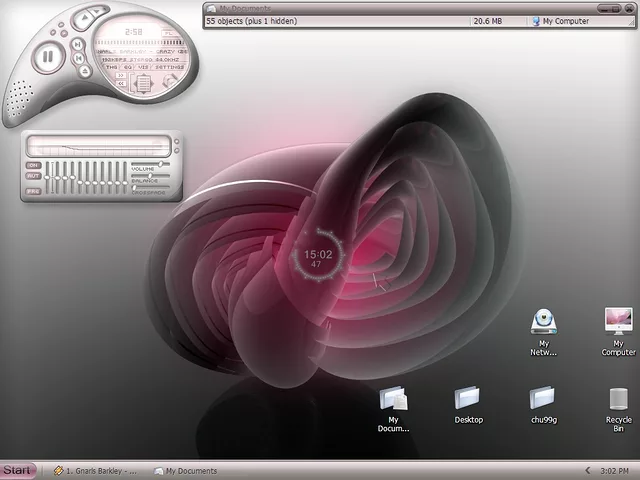The image size is (640, 480).
Task: Toggle the equalizer ON button
Action: [x=33, y=165]
